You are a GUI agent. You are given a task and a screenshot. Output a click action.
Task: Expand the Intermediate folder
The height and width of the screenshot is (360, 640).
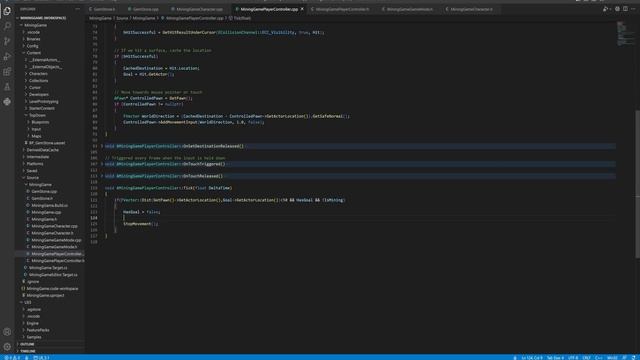[38, 157]
